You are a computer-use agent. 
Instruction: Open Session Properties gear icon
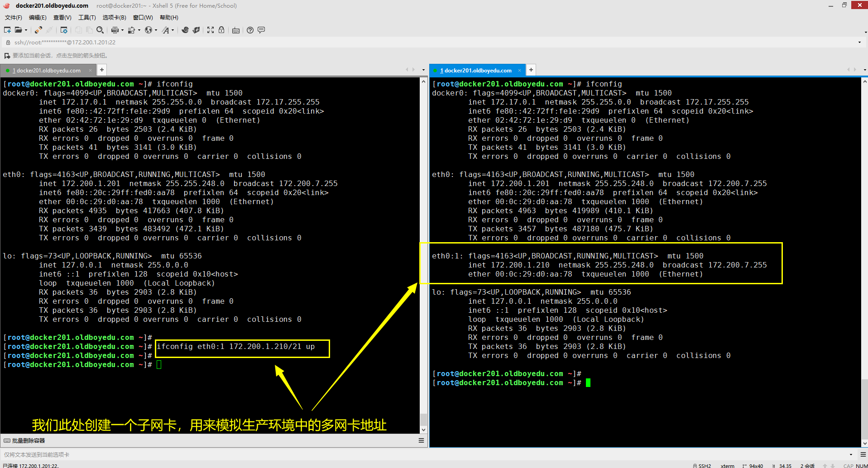pos(64,30)
